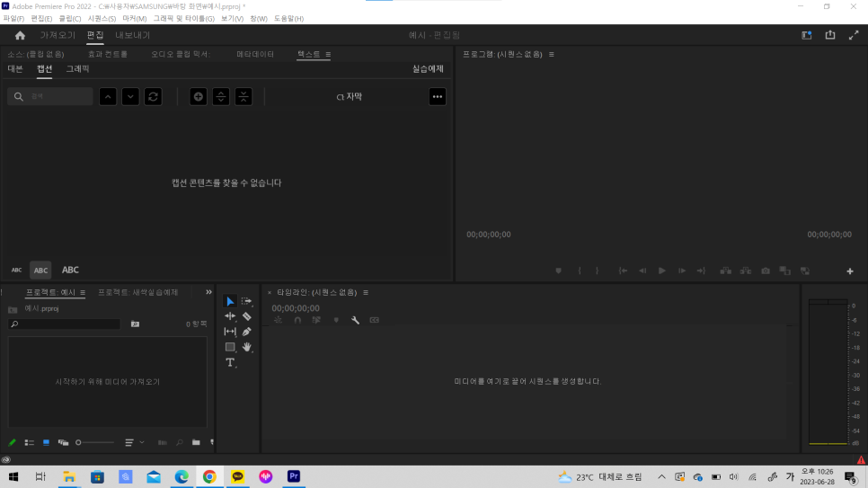The height and width of the screenshot is (488, 868).
Task: Switch Project panel to freeform view
Action: click(x=63, y=442)
